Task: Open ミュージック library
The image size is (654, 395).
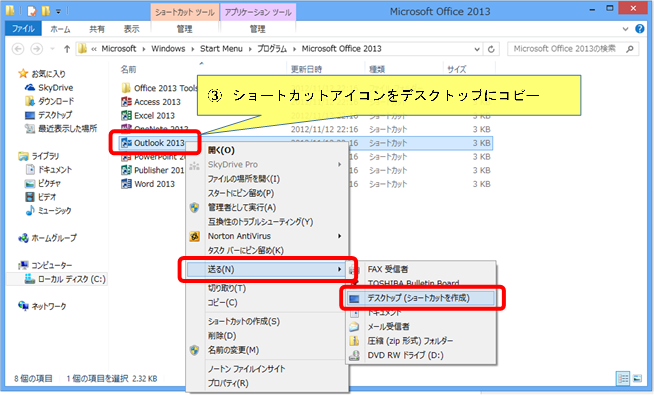Action: pos(54,211)
